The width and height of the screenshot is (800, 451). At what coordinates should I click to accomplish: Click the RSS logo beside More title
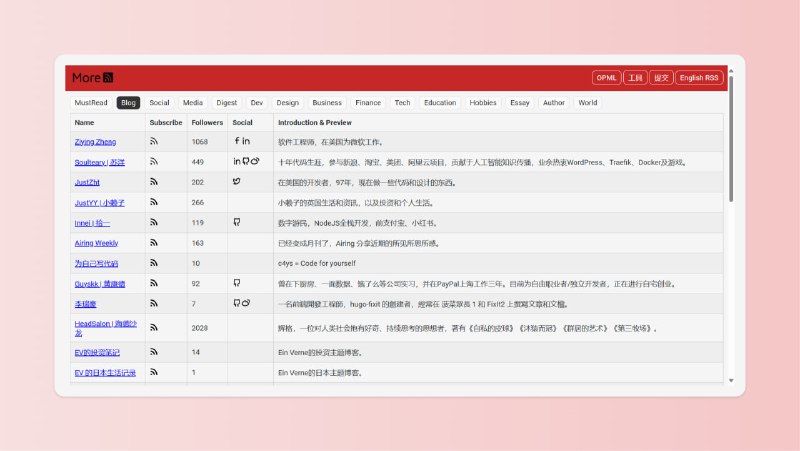click(x=108, y=78)
